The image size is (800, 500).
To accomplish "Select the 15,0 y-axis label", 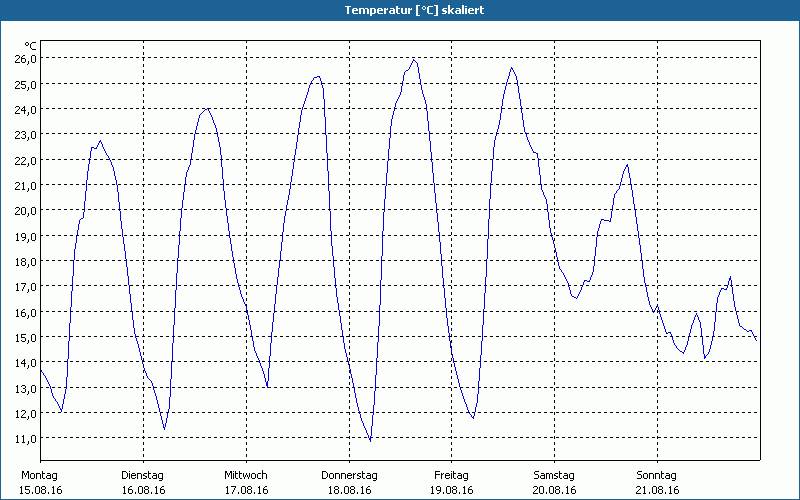I will 26,337.
